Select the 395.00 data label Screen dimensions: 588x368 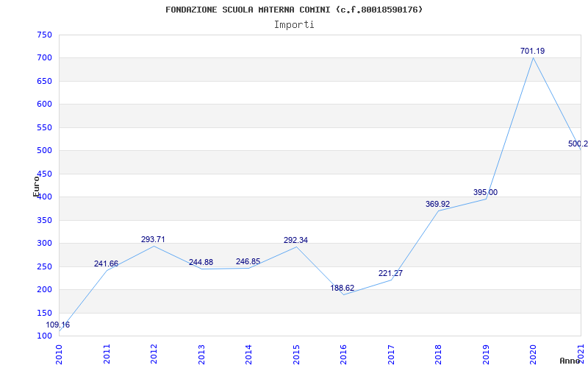485,193
